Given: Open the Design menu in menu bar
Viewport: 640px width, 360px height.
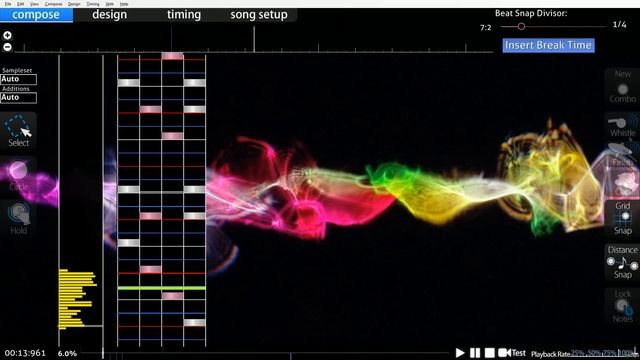Looking at the screenshot, I should (74, 4).
